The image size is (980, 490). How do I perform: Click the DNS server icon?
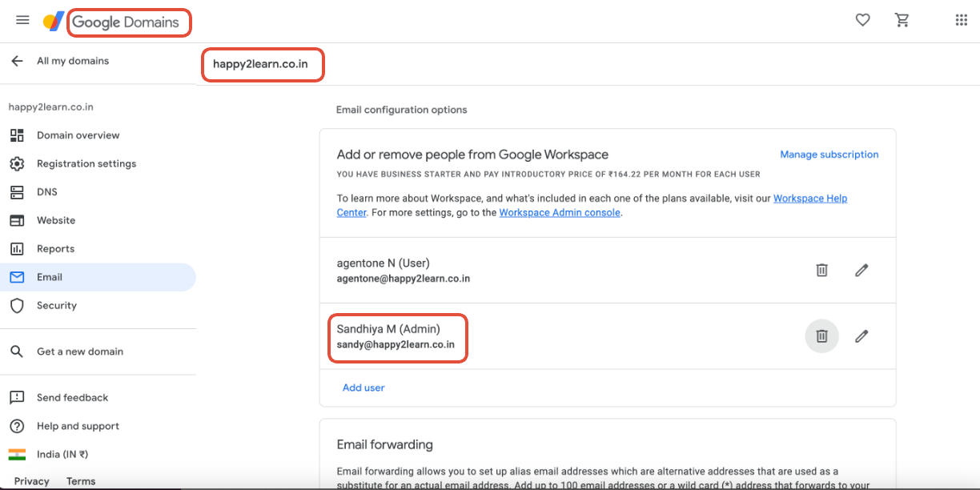17,192
